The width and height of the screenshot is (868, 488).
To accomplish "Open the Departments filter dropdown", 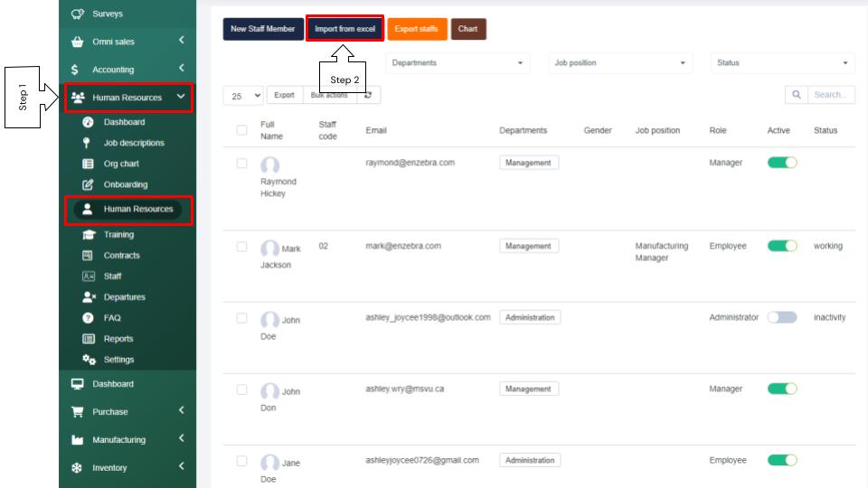I will click(x=458, y=63).
